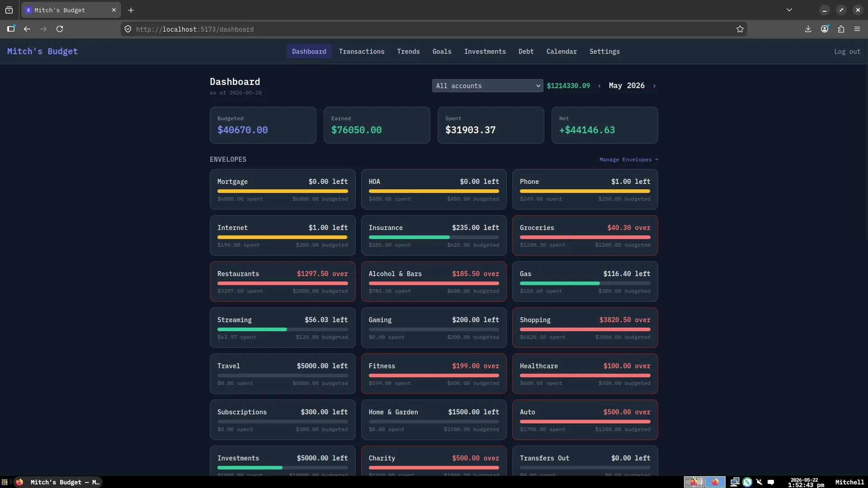Click the Earned $76050.00 summary card

pos(377,125)
